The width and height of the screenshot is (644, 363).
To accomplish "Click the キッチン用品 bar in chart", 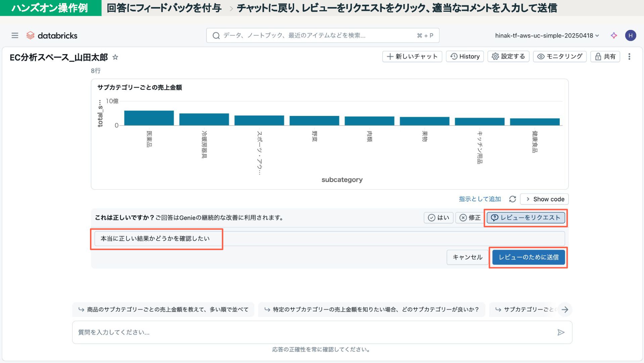I will point(479,122).
